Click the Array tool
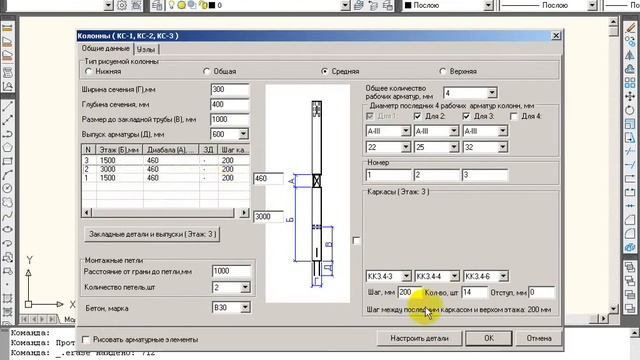 tap(630, 82)
